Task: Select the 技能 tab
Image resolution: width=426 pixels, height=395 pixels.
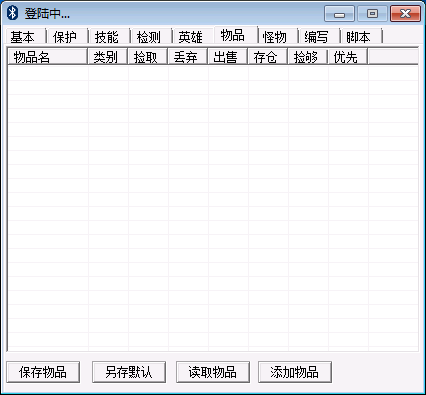Action: pos(109,37)
